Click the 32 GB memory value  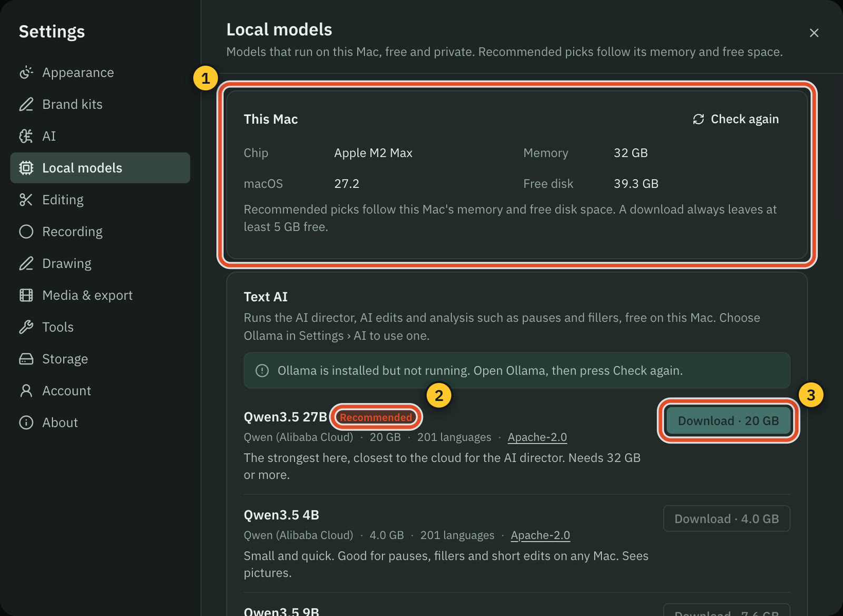[631, 153]
